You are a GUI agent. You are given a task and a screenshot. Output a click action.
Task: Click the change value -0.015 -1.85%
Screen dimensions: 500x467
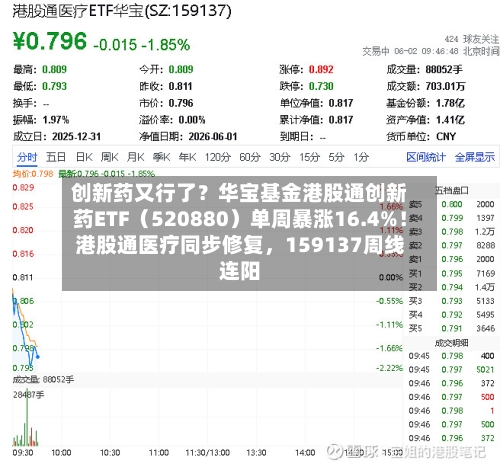142,45
